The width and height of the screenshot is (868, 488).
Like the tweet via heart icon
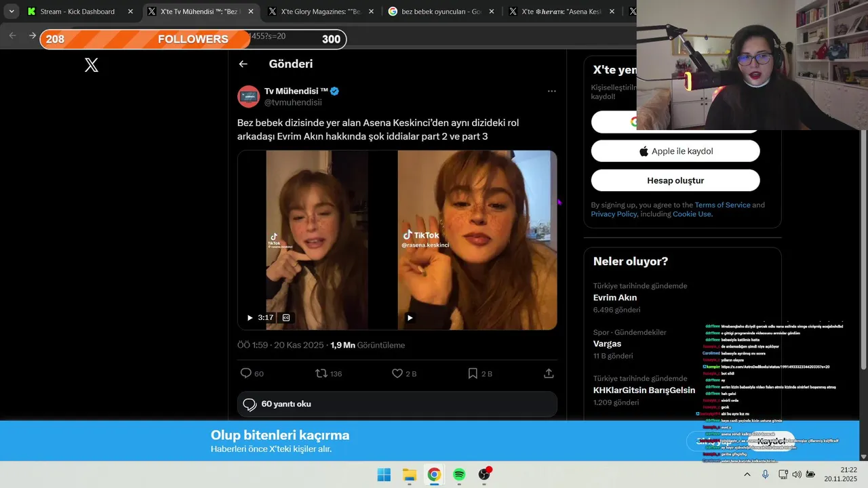point(397,373)
